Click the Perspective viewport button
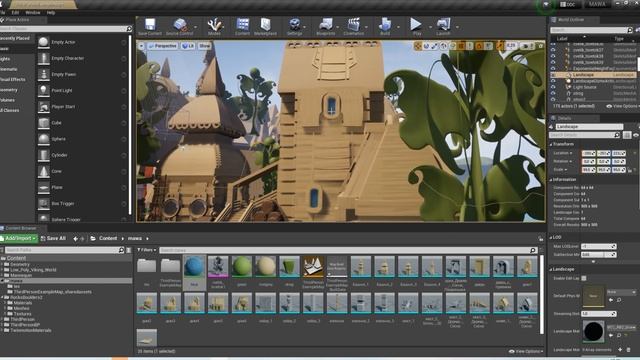640x360 pixels. 162,46
